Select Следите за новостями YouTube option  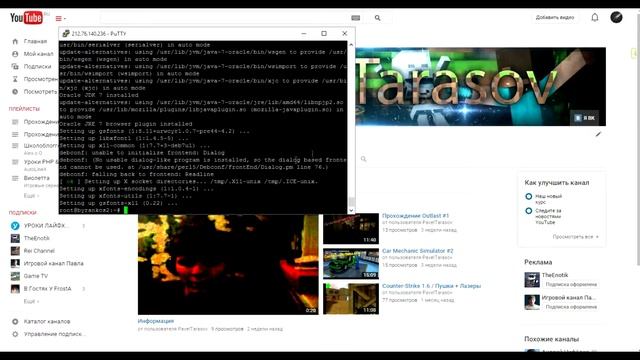(529, 211)
